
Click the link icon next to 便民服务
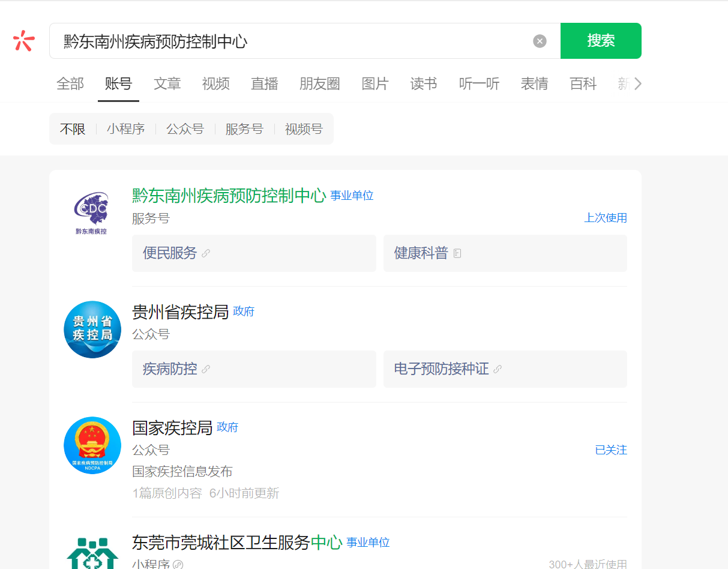pos(206,253)
